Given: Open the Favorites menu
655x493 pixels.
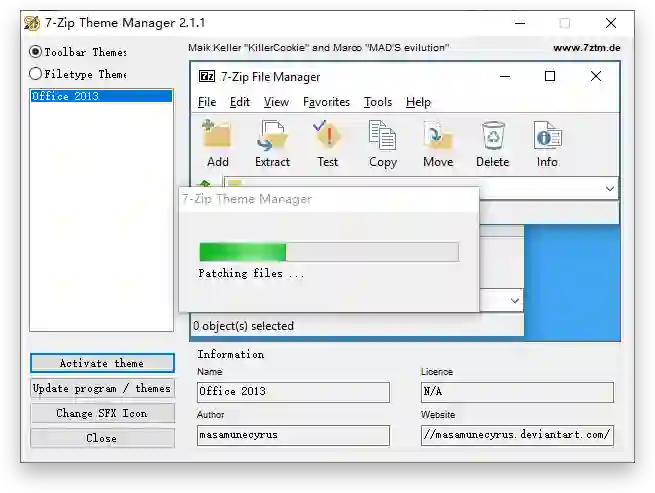Looking at the screenshot, I should [x=326, y=102].
